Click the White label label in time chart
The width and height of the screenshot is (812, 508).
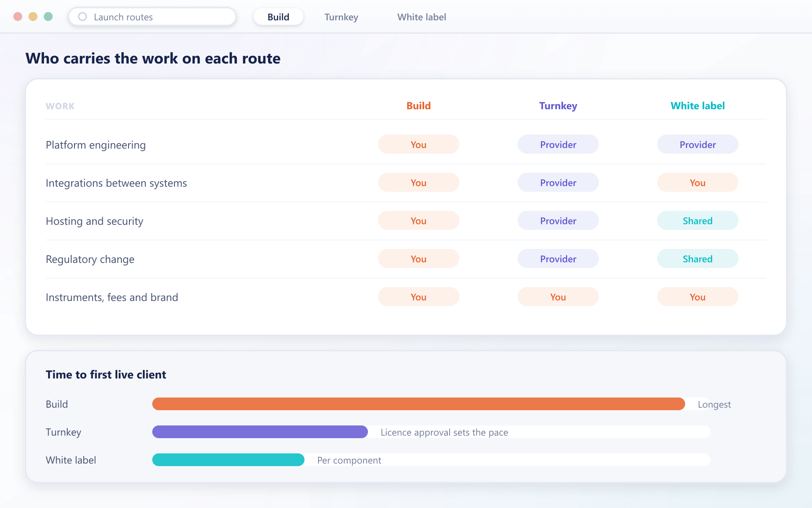(71, 460)
